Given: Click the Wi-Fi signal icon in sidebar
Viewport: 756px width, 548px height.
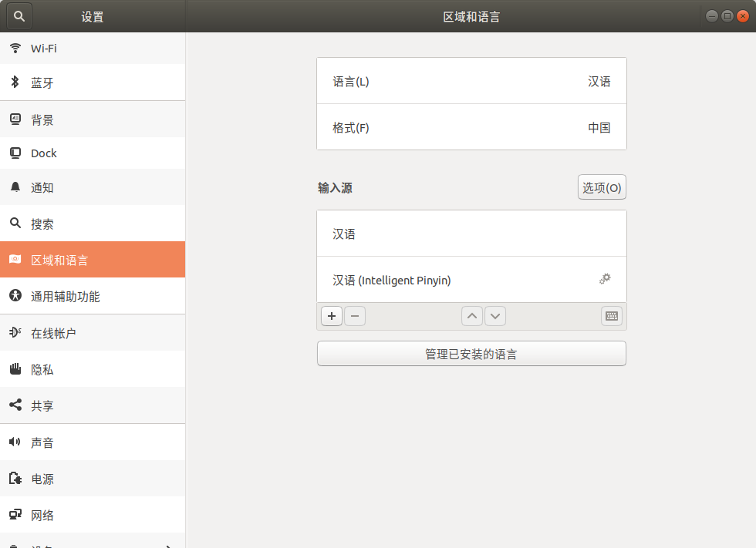Looking at the screenshot, I should click(15, 48).
